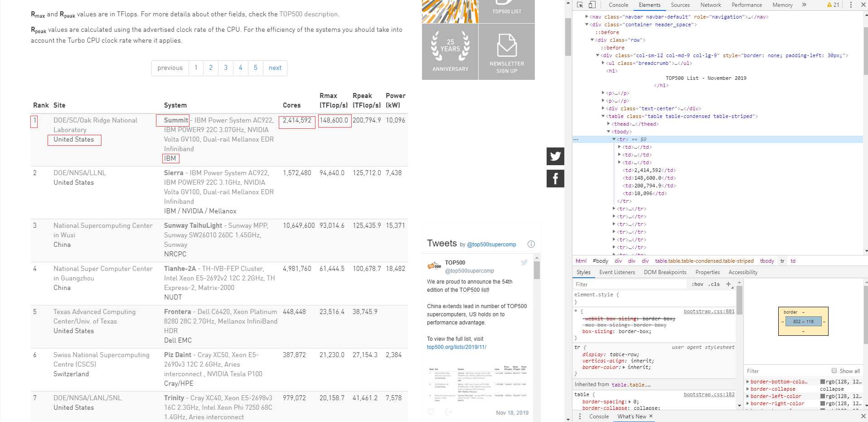This screenshot has height=422, width=868.
Task: Open the TOP500 LIST tile
Action: point(507,11)
